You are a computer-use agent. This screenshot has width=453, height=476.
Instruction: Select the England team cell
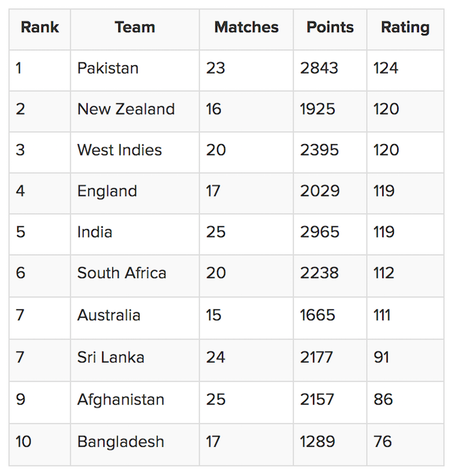click(x=107, y=192)
